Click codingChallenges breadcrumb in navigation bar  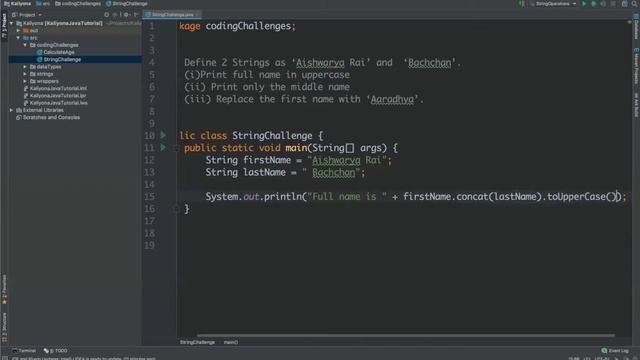78,4
